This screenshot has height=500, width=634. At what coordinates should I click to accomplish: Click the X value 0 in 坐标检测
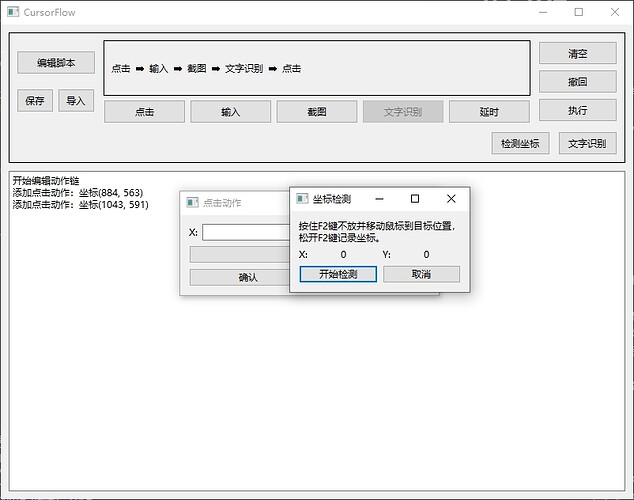click(343, 254)
